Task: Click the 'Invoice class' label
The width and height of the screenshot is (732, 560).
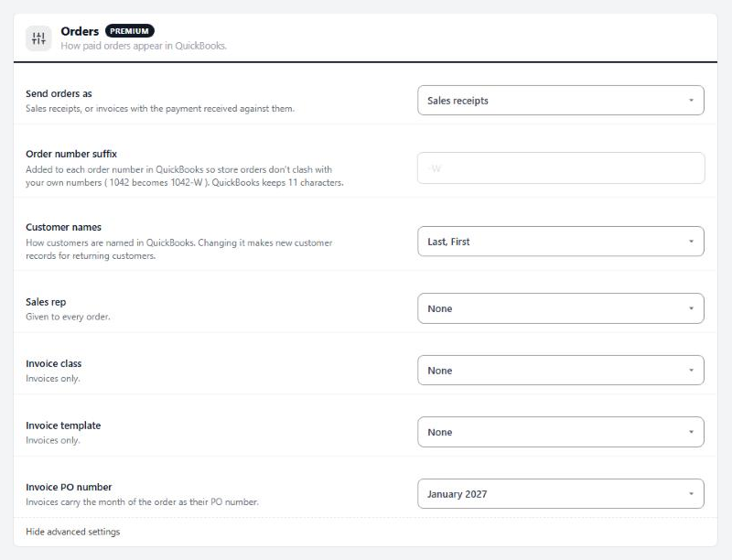Action: [x=54, y=363]
